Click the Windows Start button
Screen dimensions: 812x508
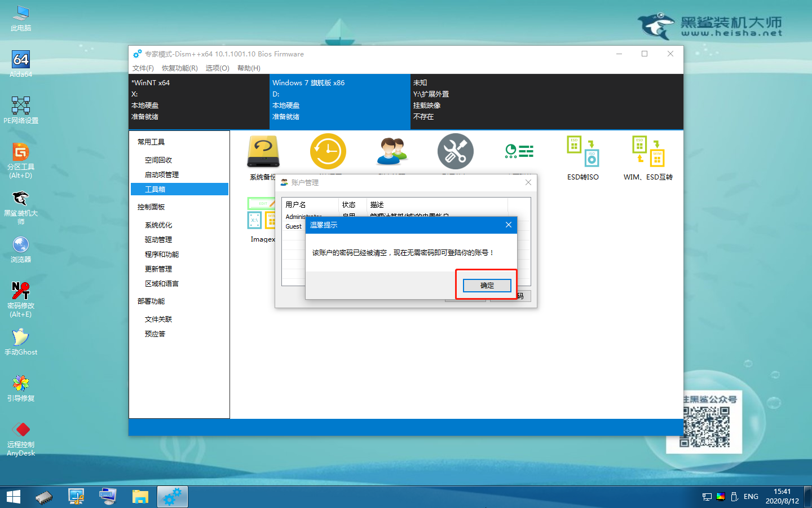click(14, 497)
